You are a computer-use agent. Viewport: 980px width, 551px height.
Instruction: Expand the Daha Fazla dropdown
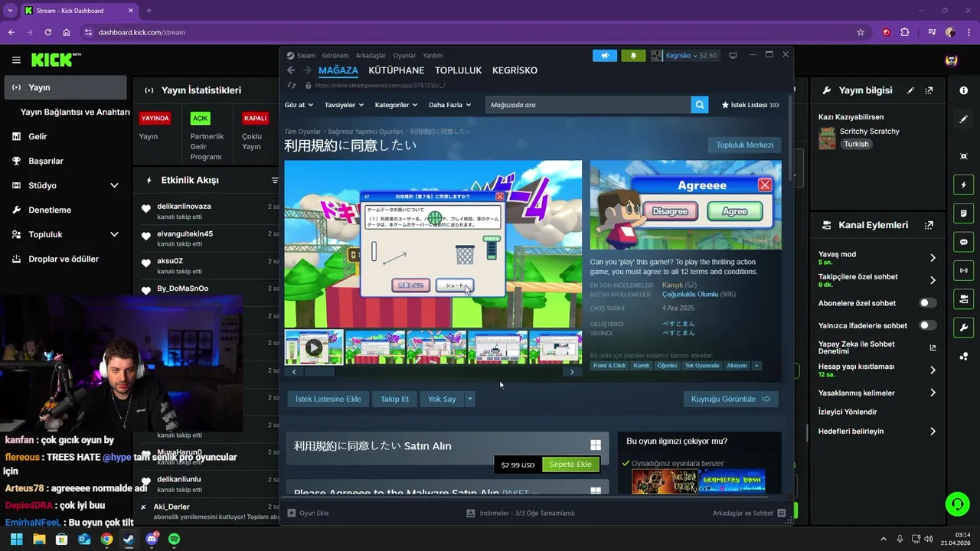449,105
